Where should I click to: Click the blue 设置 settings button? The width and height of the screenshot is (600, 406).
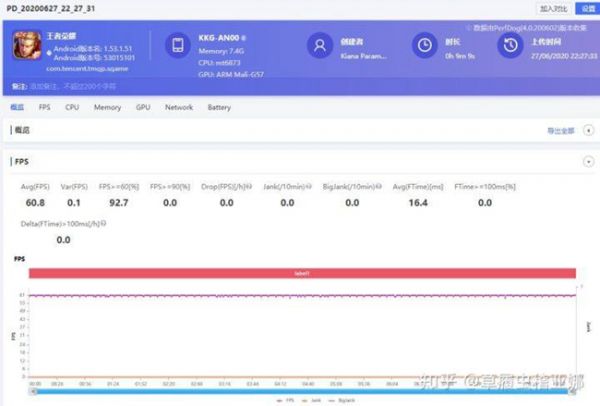[587, 7]
